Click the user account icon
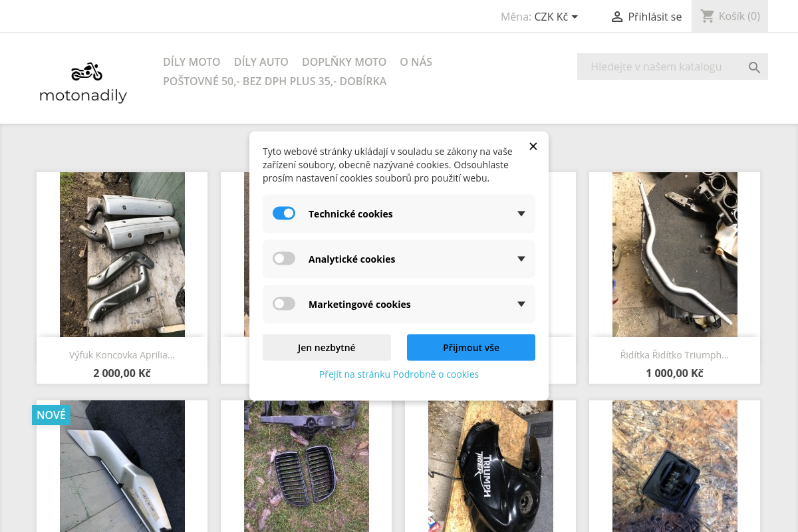 pyautogui.click(x=617, y=17)
